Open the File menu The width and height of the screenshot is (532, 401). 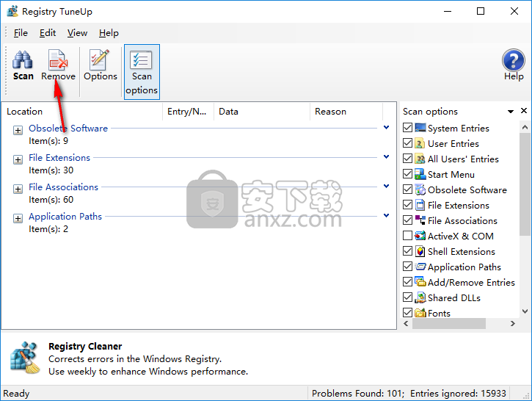(21, 33)
